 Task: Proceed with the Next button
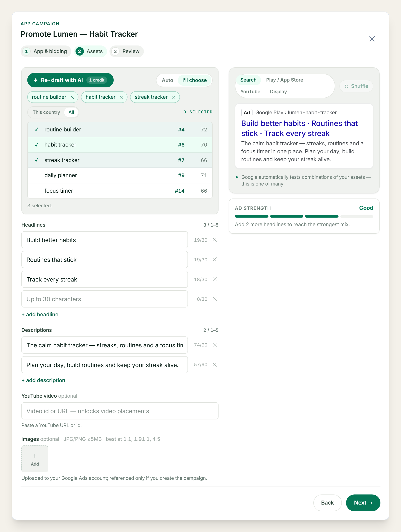point(363,503)
